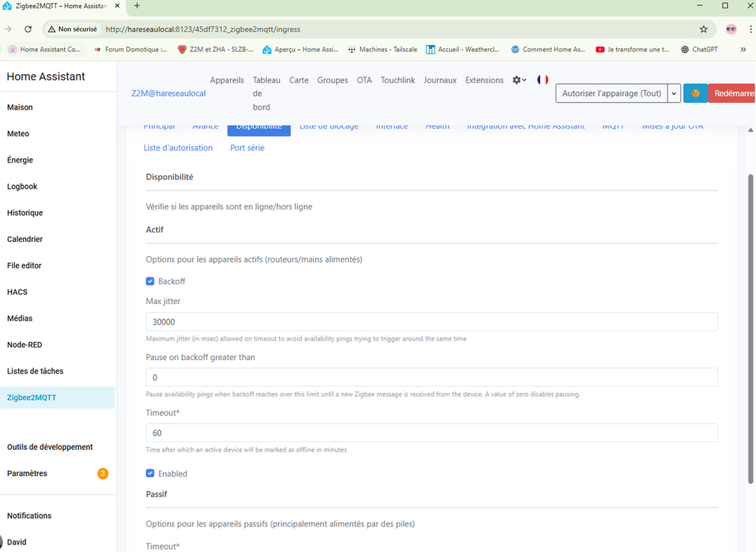Open the Z2M@hareseaulocal link
This screenshot has height=552, width=756.
(x=169, y=93)
